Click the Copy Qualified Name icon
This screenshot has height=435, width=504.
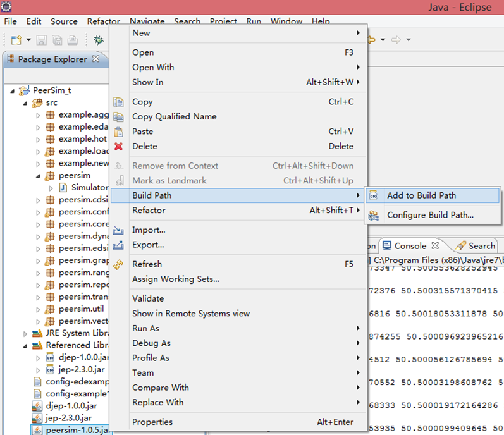pos(118,116)
